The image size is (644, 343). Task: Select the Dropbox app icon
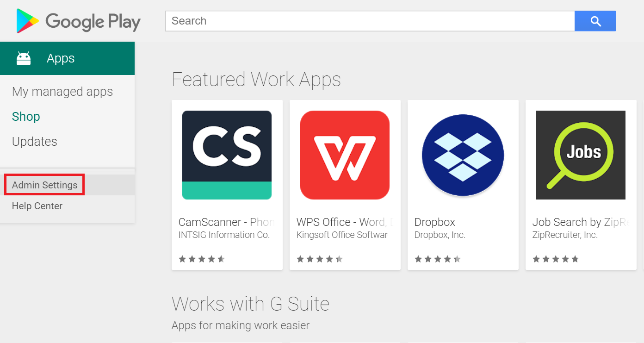463,155
